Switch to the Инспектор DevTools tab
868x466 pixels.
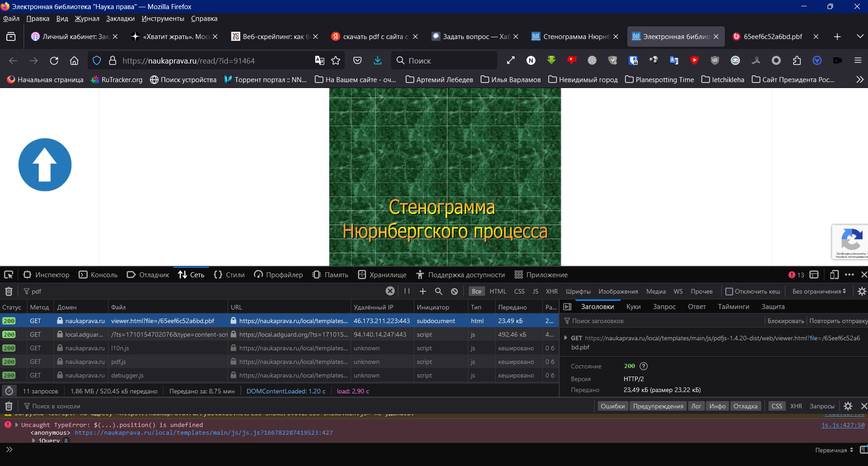[46, 275]
